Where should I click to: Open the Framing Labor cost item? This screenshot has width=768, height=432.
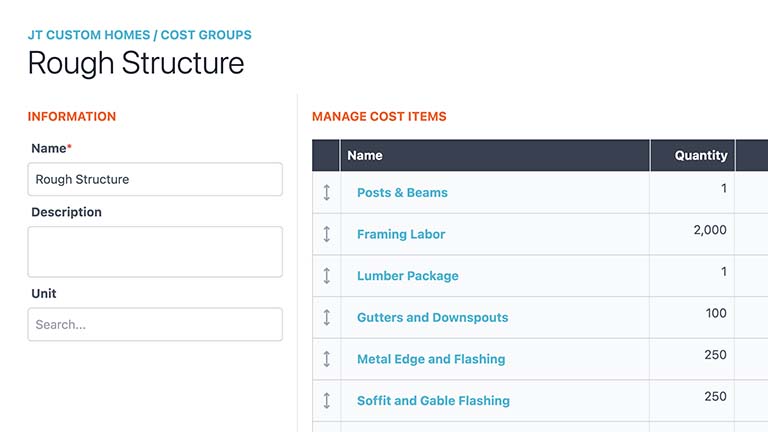click(401, 234)
